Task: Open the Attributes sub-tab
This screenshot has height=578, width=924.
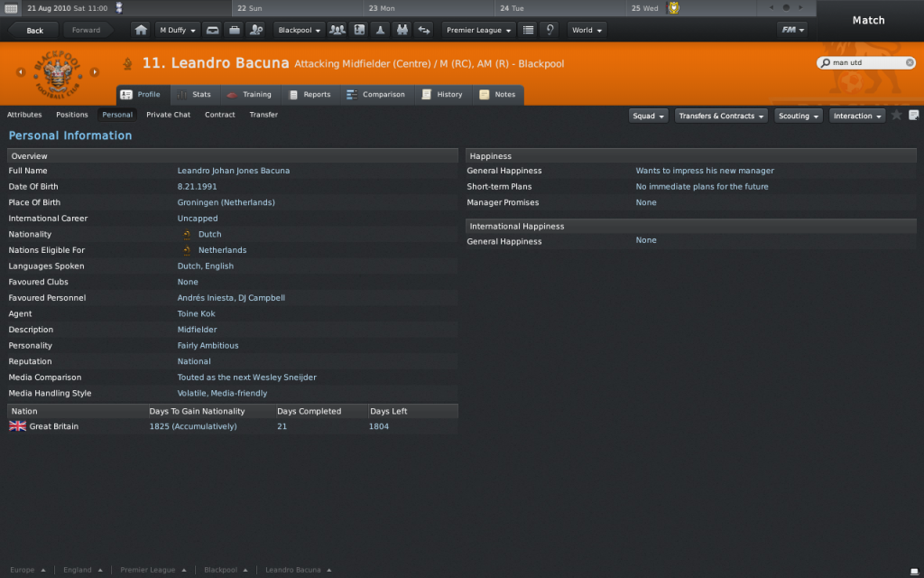Action: 24,115
